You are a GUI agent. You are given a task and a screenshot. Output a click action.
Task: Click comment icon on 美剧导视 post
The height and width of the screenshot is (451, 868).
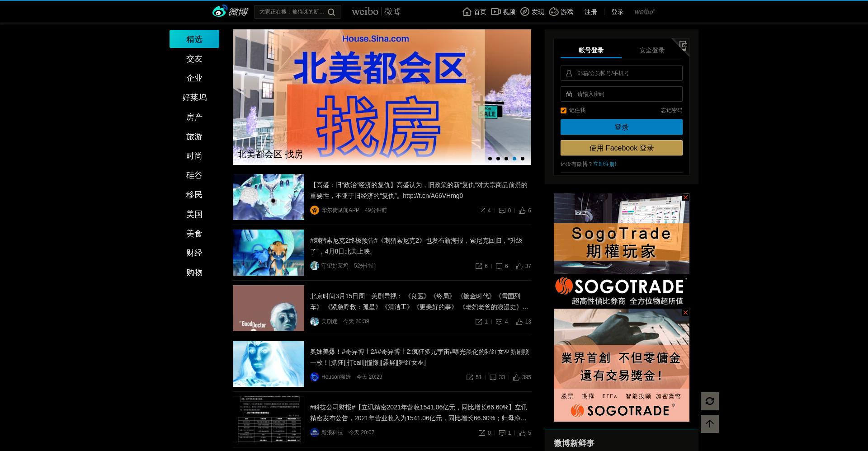pos(499,322)
